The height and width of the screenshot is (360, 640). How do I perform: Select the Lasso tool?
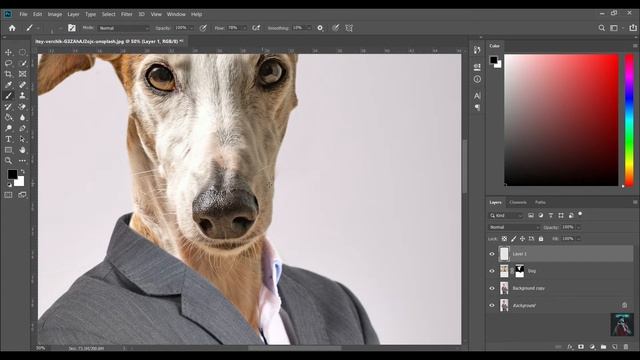(8, 63)
